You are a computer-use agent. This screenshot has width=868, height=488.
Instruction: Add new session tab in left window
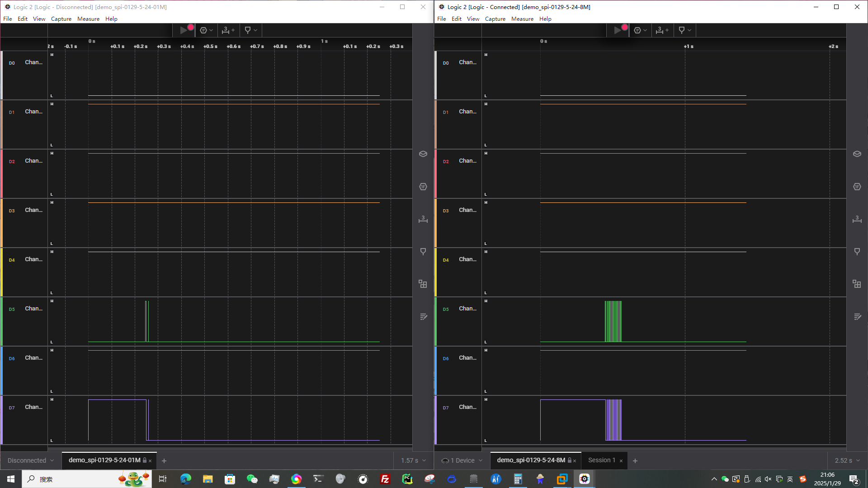164,461
